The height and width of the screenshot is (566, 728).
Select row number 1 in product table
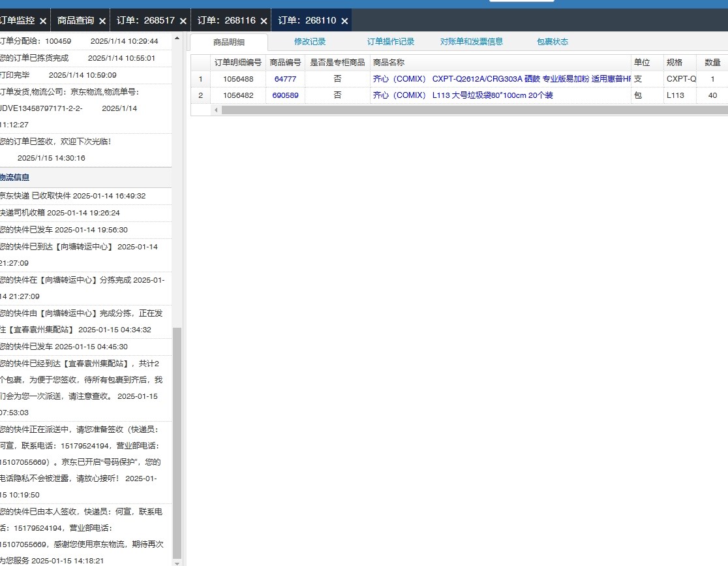point(200,79)
